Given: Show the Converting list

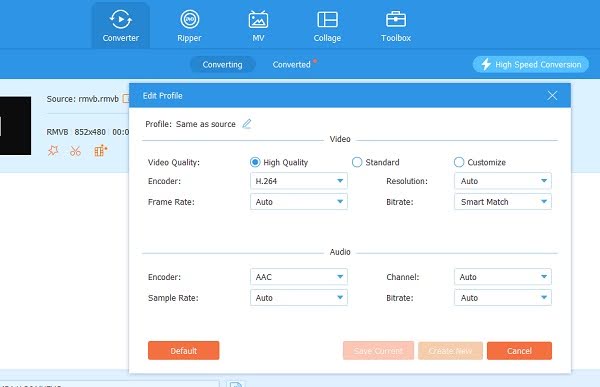Looking at the screenshot, I should [x=222, y=64].
